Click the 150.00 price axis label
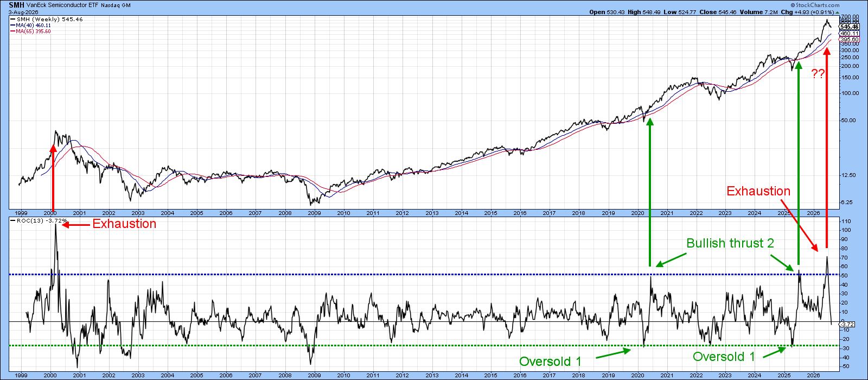This screenshot has height=380, width=868. coord(850,78)
